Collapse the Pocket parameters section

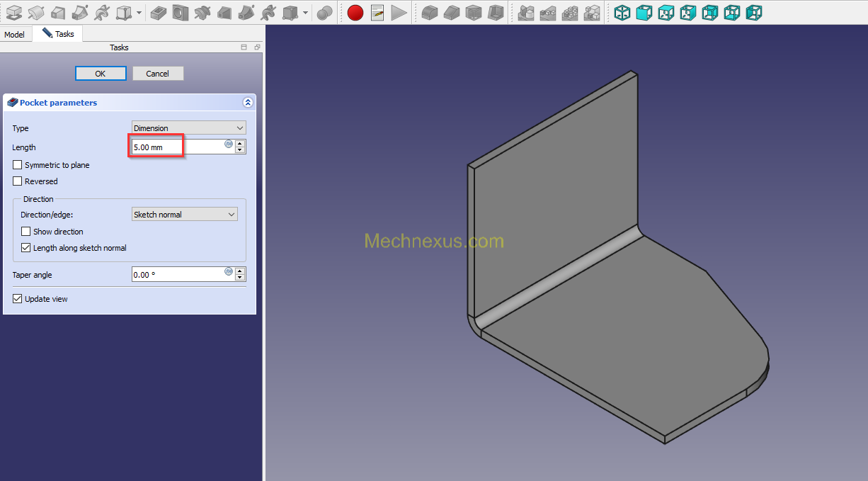pos(248,102)
